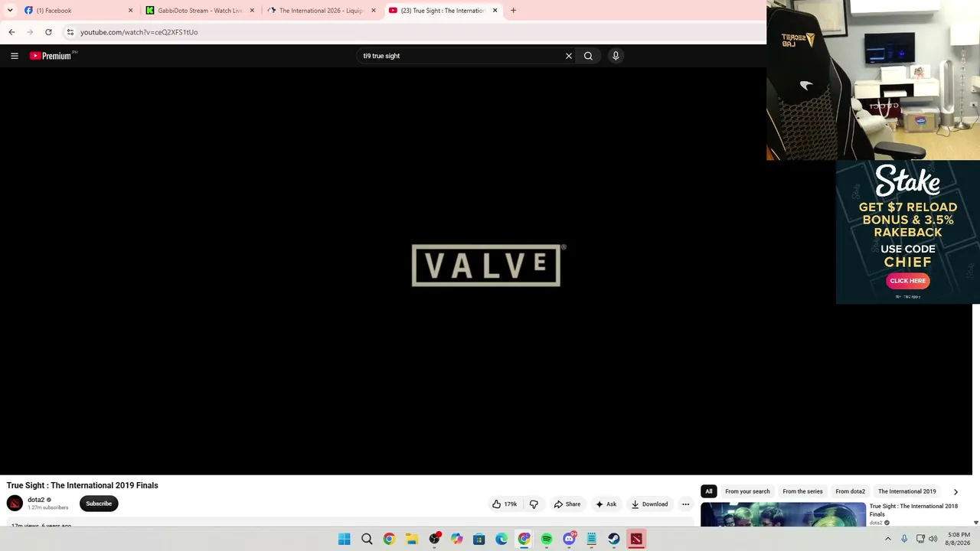Open the volume control in system tray
The image size is (980, 551).
coord(933,539)
